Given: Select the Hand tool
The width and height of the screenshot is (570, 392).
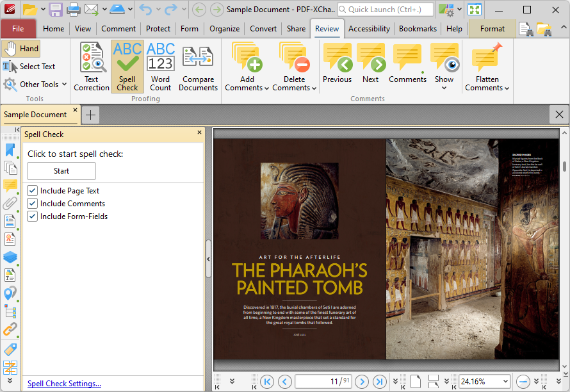Looking at the screenshot, I should coord(20,49).
